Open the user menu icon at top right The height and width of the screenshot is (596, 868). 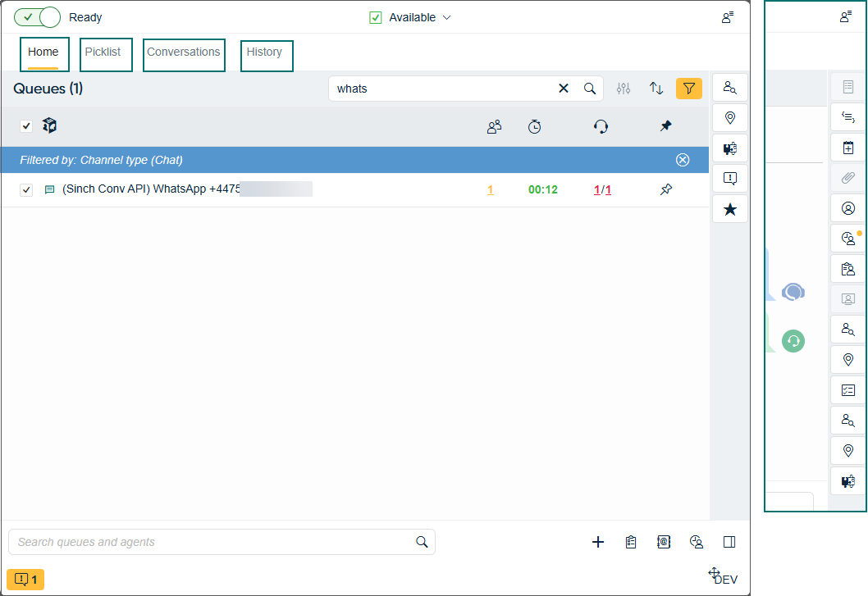point(727,17)
